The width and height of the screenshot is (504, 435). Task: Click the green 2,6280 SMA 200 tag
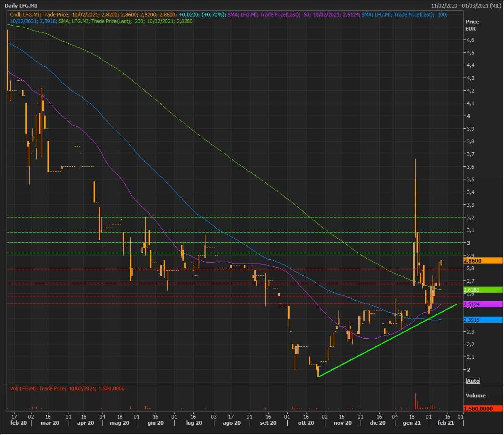[482, 290]
